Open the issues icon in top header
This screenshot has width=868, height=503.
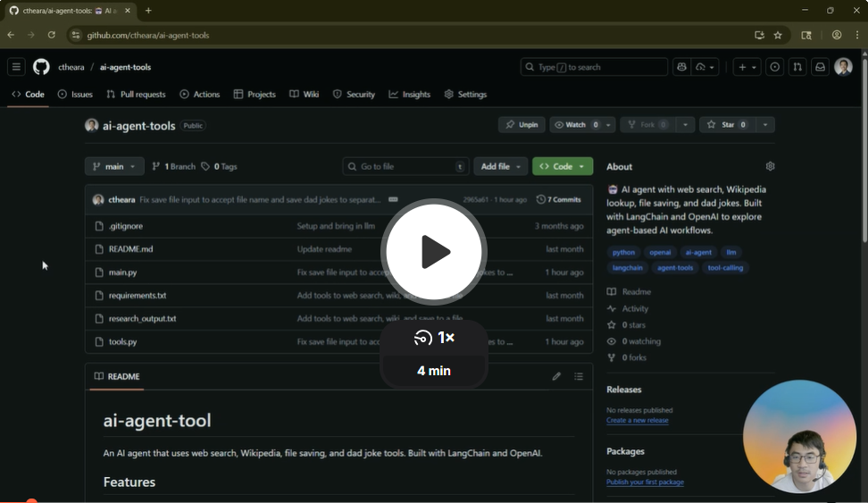[x=775, y=67]
